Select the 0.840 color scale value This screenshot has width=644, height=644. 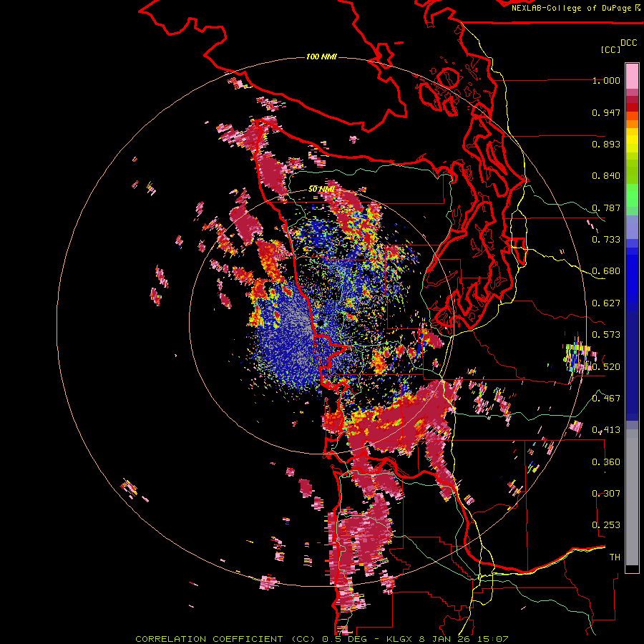(x=606, y=176)
